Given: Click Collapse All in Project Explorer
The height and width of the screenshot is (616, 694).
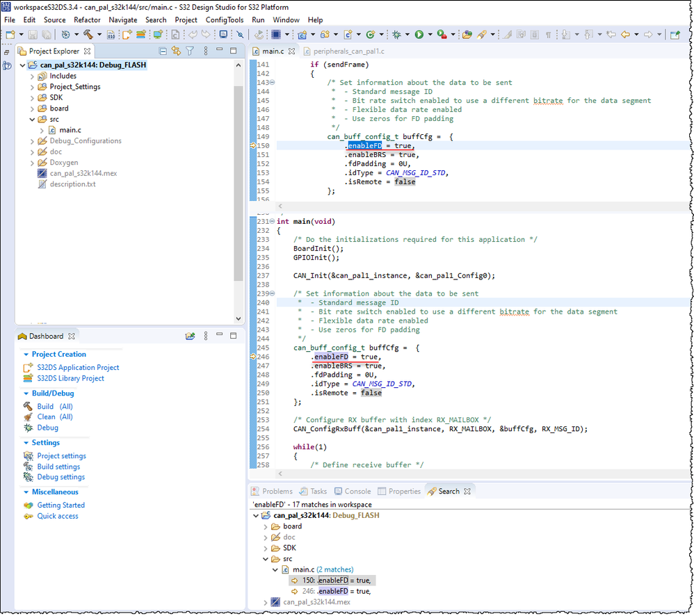Looking at the screenshot, I should coord(163,51).
